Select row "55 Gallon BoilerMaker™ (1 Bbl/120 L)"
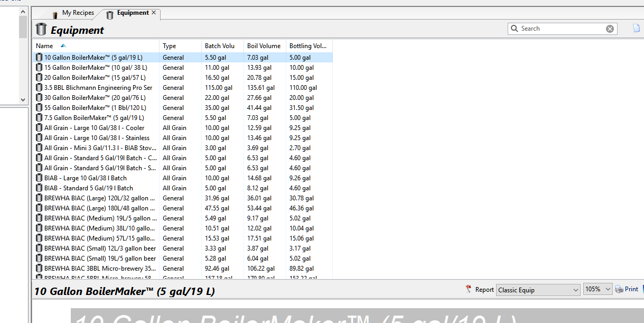The width and height of the screenshot is (644, 323). pyautogui.click(x=183, y=108)
